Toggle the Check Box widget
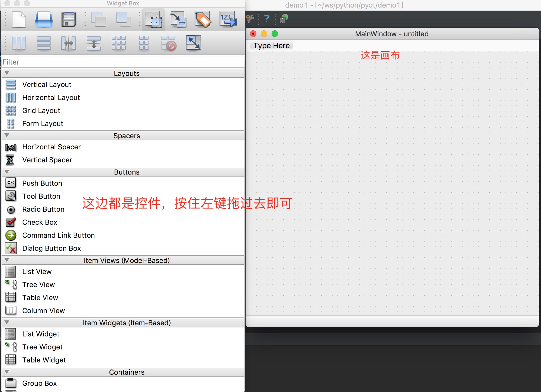The image size is (541, 392). [40, 222]
